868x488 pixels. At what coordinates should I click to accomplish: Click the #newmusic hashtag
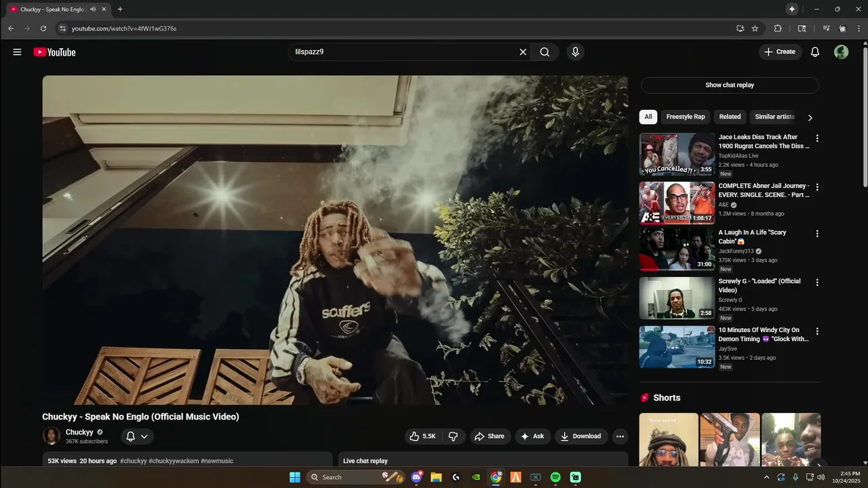click(217, 461)
